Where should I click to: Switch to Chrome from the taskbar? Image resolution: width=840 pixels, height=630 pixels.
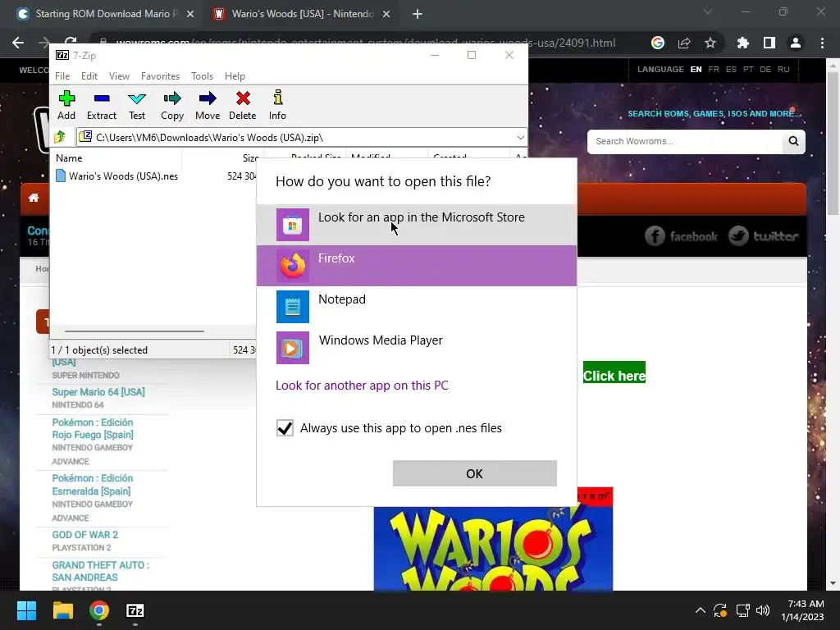[x=99, y=610]
